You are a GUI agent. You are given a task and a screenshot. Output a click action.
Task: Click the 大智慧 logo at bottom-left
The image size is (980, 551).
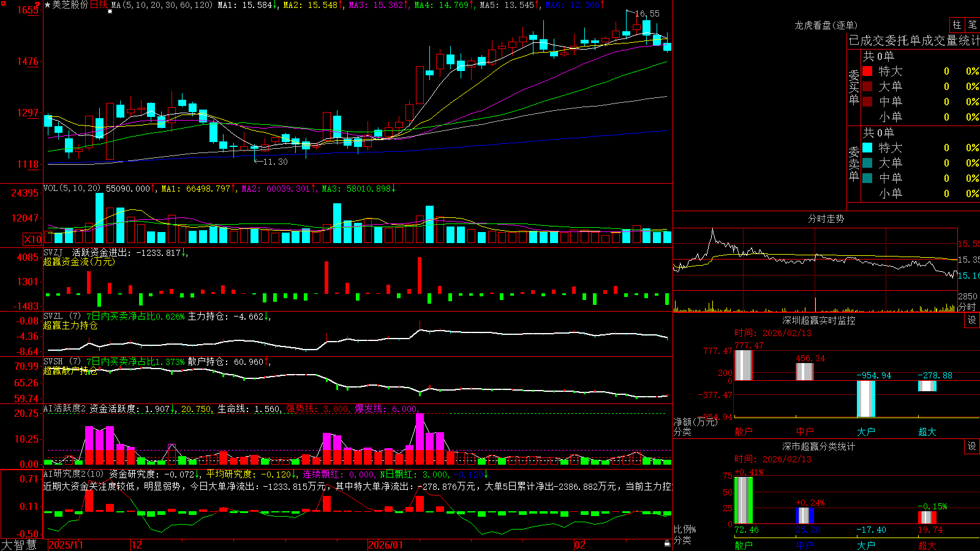(19, 544)
